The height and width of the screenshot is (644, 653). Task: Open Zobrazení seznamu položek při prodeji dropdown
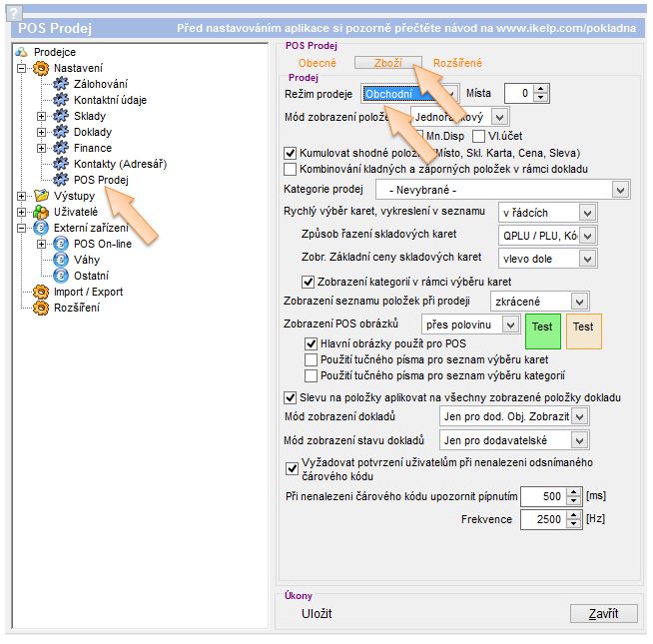click(x=579, y=301)
